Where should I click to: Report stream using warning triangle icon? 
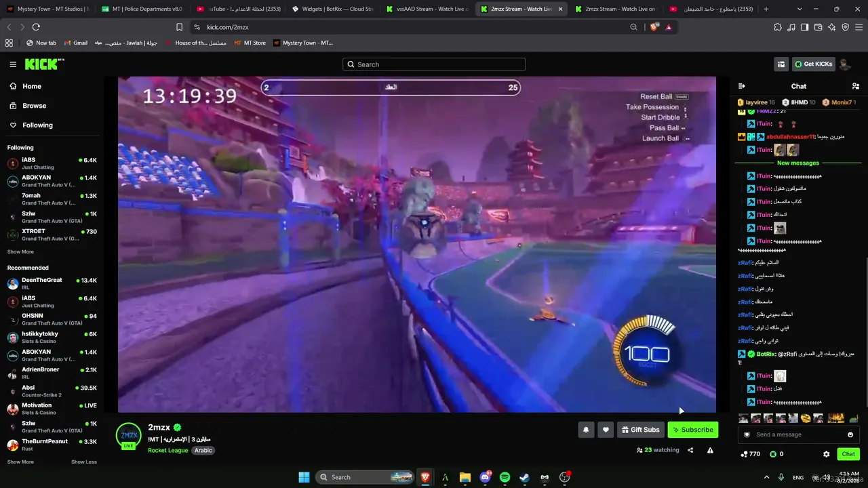(x=710, y=450)
